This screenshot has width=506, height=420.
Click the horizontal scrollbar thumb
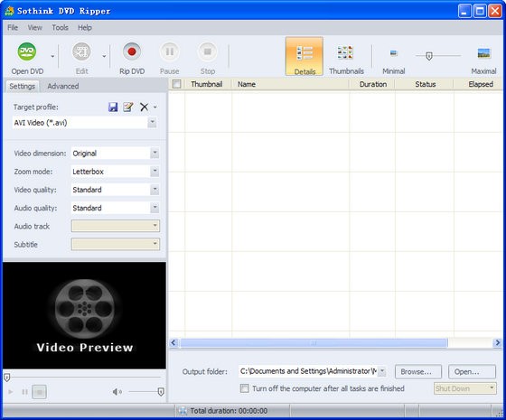coord(314,342)
